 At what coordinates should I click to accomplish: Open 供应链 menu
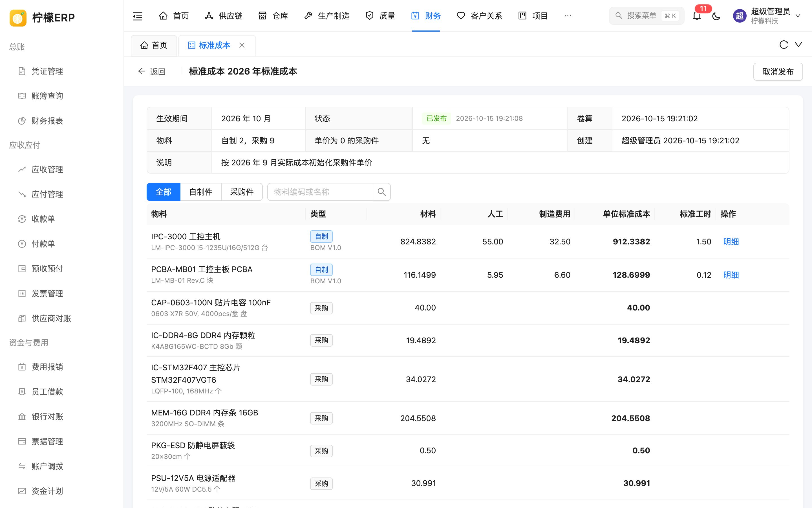224,16
